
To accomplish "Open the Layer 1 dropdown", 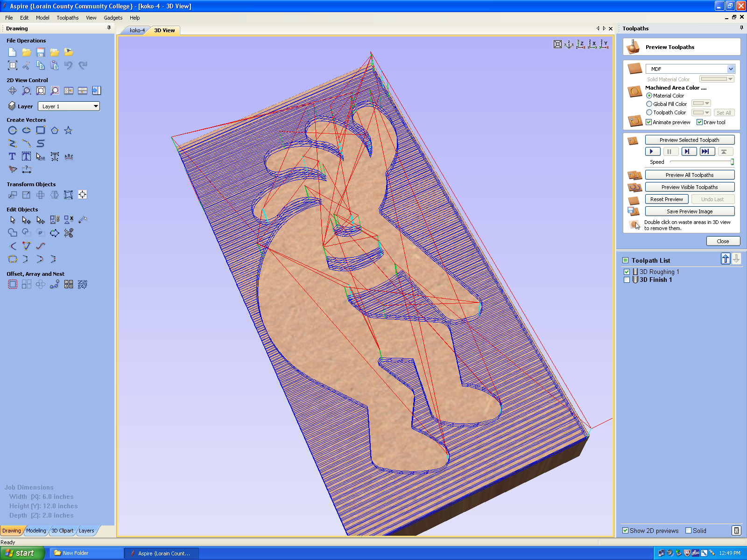I will coord(69,106).
